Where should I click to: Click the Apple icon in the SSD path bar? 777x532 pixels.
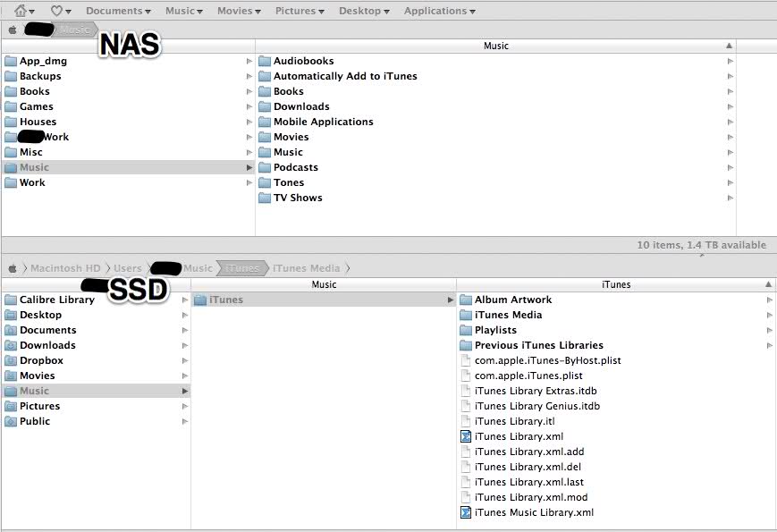(13, 268)
